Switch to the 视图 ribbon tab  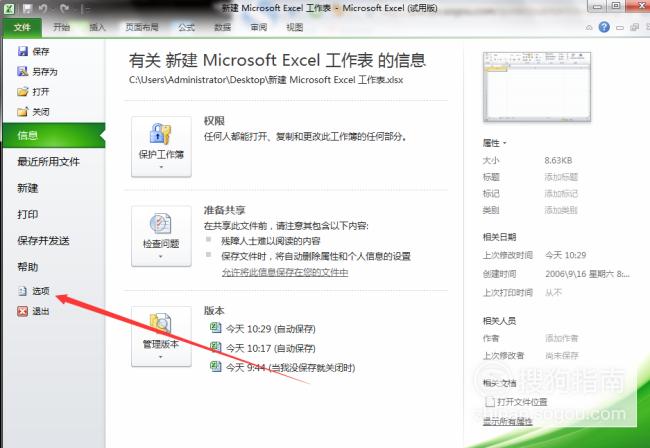(295, 27)
